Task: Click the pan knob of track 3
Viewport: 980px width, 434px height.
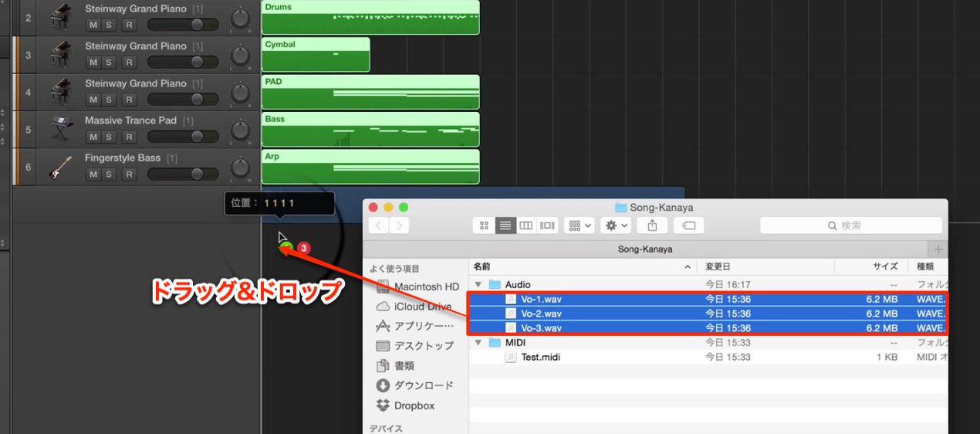Action: tap(241, 55)
